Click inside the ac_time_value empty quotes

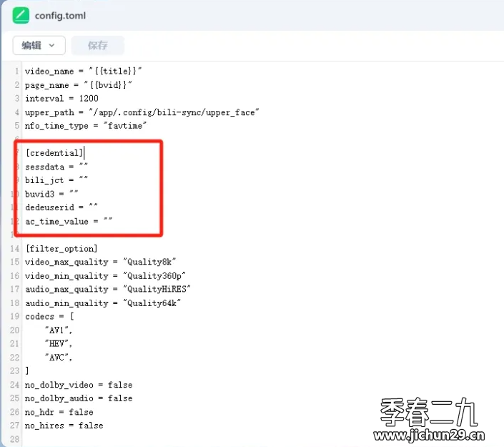[x=108, y=220]
